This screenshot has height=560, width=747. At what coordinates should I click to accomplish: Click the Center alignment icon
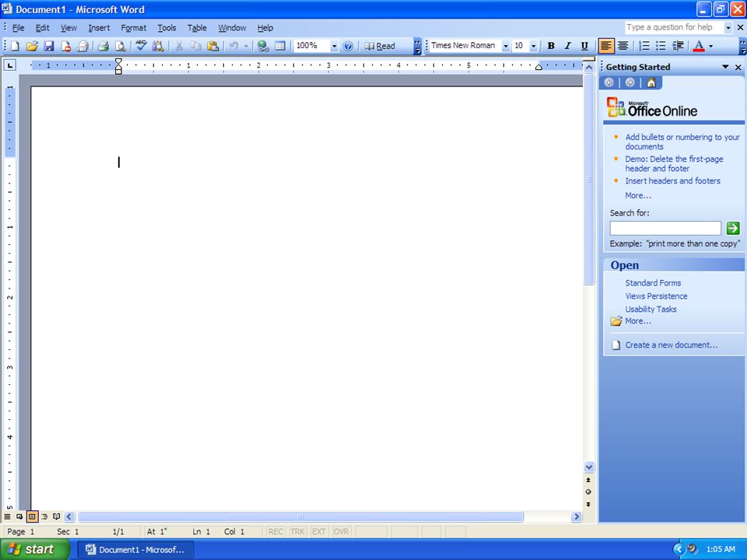pos(623,46)
